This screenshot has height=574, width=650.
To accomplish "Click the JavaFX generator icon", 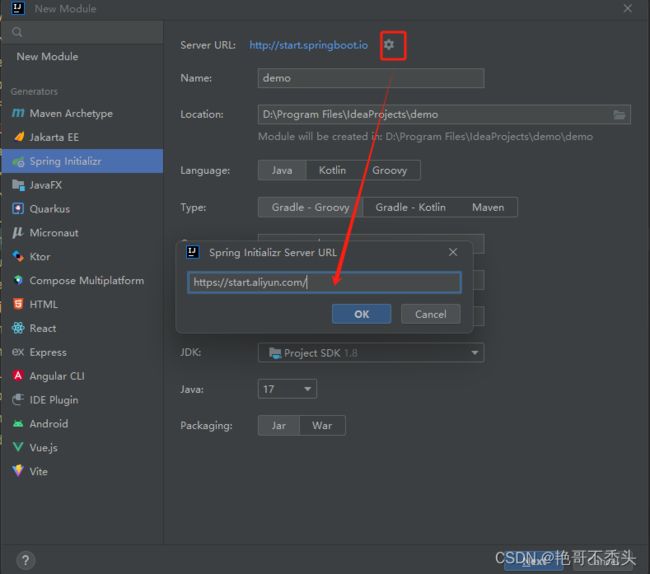I will coord(18,185).
